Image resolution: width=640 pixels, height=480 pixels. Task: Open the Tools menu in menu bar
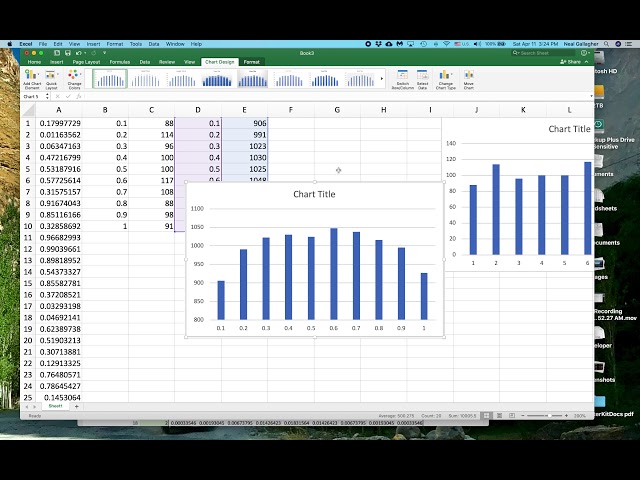point(136,44)
